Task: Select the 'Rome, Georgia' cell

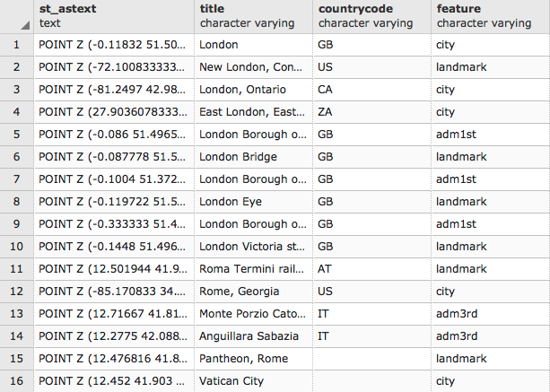Action: pos(253,291)
